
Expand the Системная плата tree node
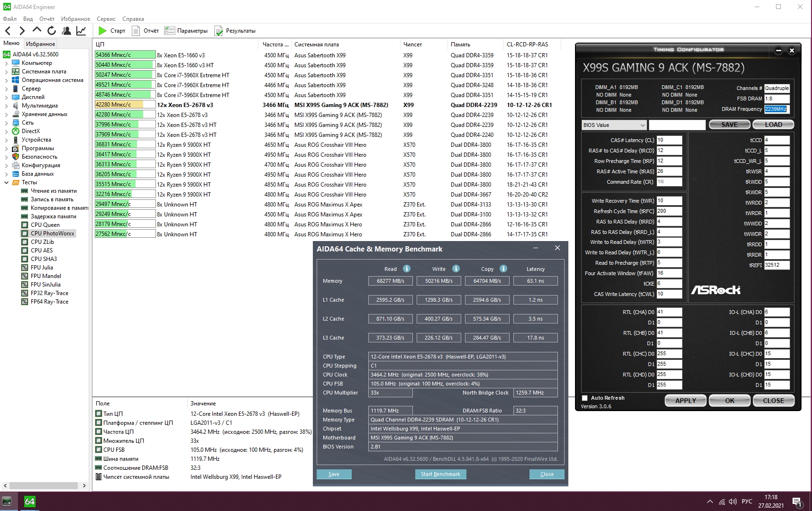pos(6,72)
